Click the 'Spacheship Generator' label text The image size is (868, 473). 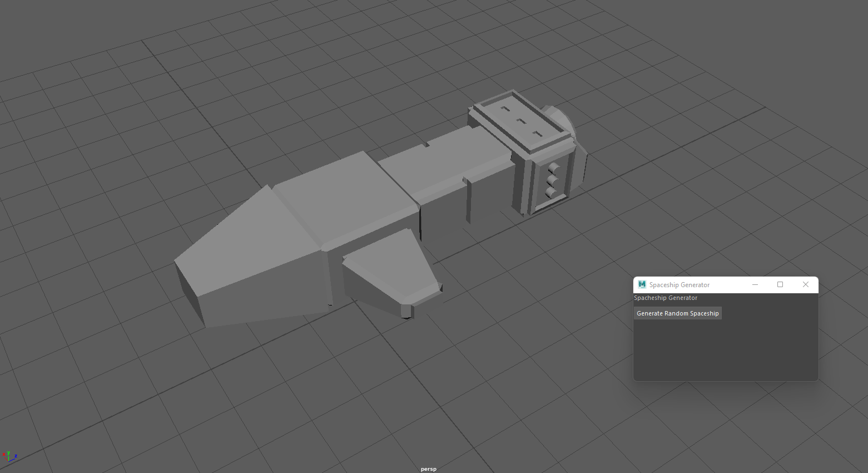[x=666, y=298]
